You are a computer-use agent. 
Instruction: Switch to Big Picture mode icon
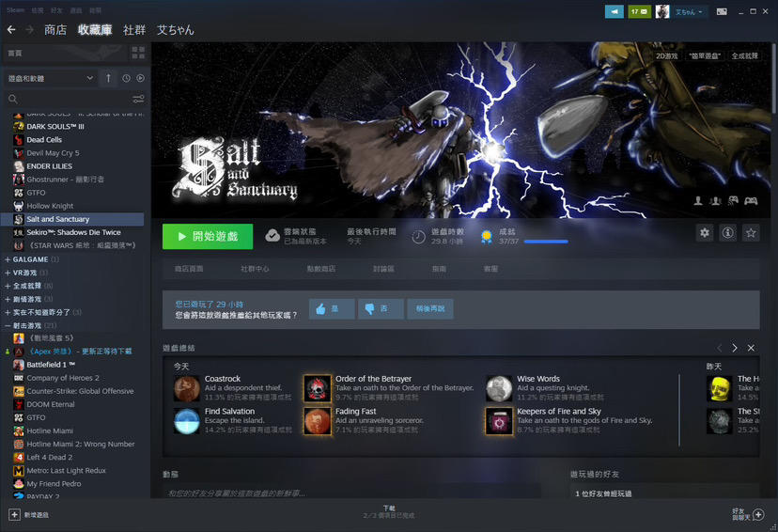(x=722, y=11)
